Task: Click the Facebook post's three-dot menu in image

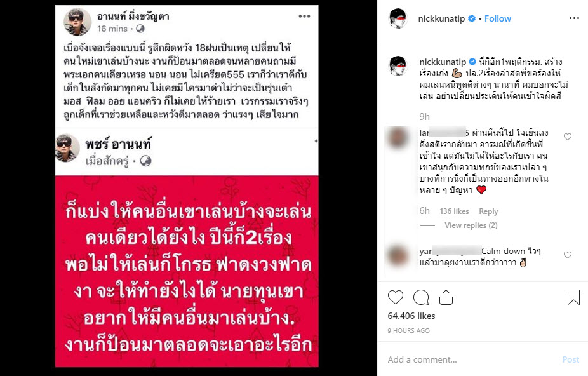Action: (x=304, y=16)
